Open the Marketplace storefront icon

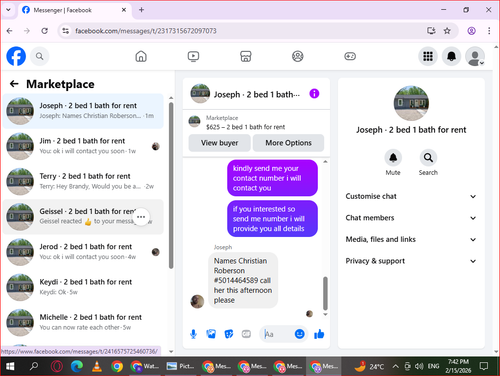click(246, 56)
